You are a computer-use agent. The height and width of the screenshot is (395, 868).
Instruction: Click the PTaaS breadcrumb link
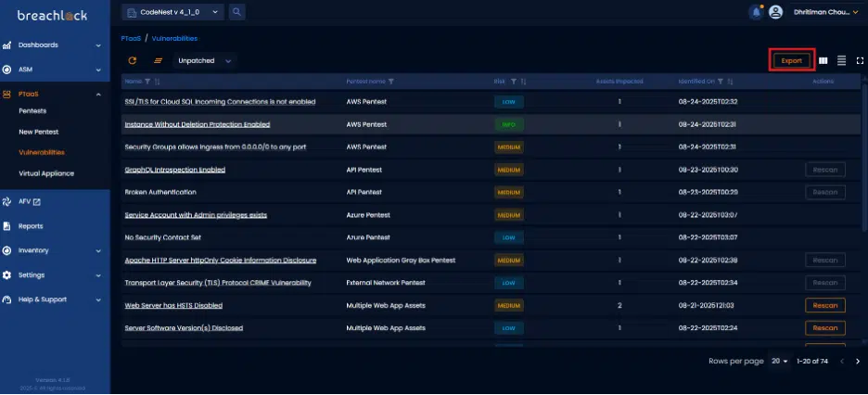131,39
